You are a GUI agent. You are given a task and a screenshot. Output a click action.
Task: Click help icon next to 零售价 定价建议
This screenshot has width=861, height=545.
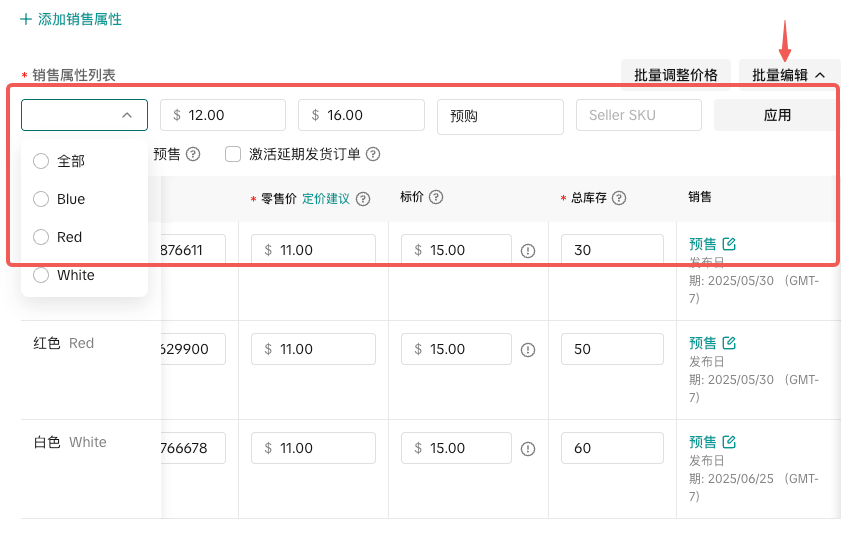(363, 199)
